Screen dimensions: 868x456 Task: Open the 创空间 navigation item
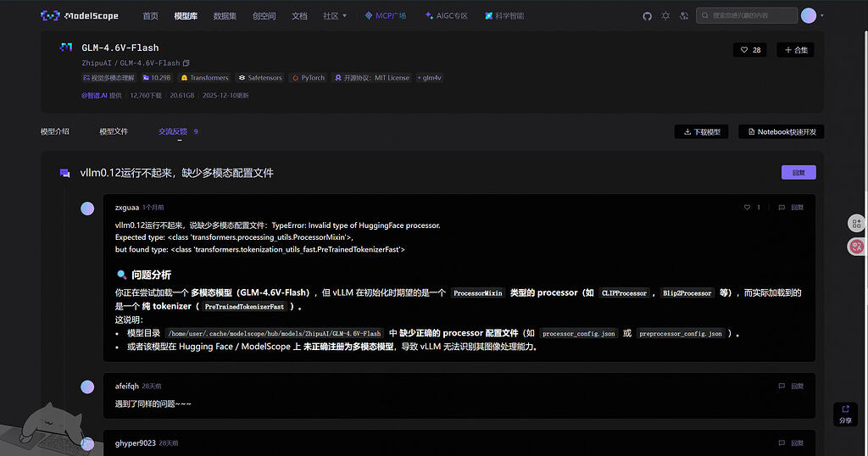[264, 16]
